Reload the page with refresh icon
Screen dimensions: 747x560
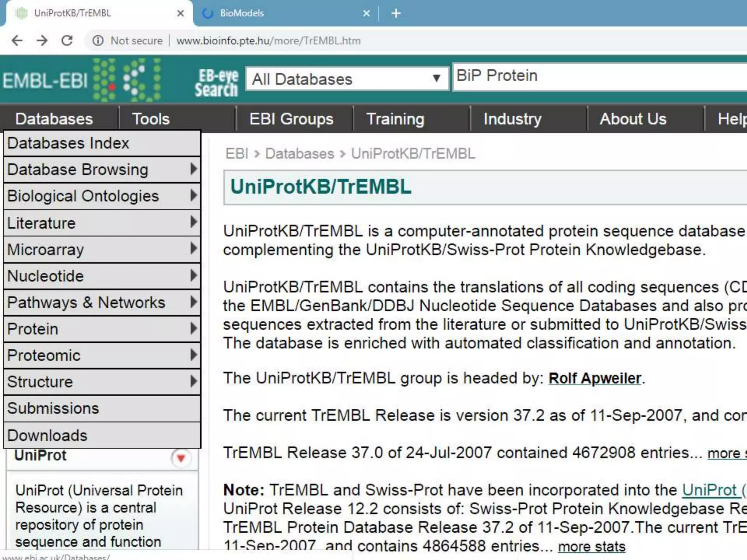pyautogui.click(x=67, y=40)
